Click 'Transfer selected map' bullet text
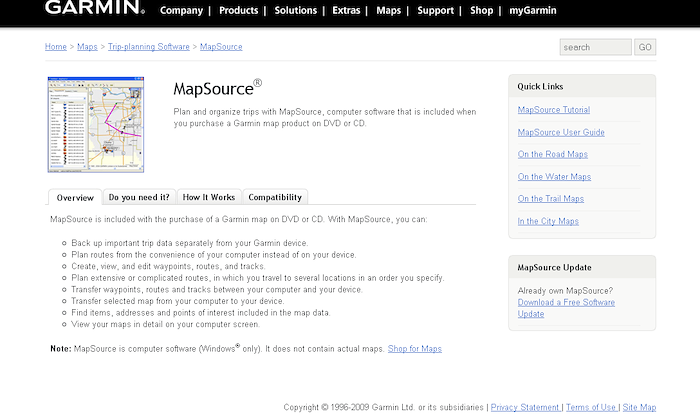This screenshot has width=700, height=416. click(x=178, y=301)
